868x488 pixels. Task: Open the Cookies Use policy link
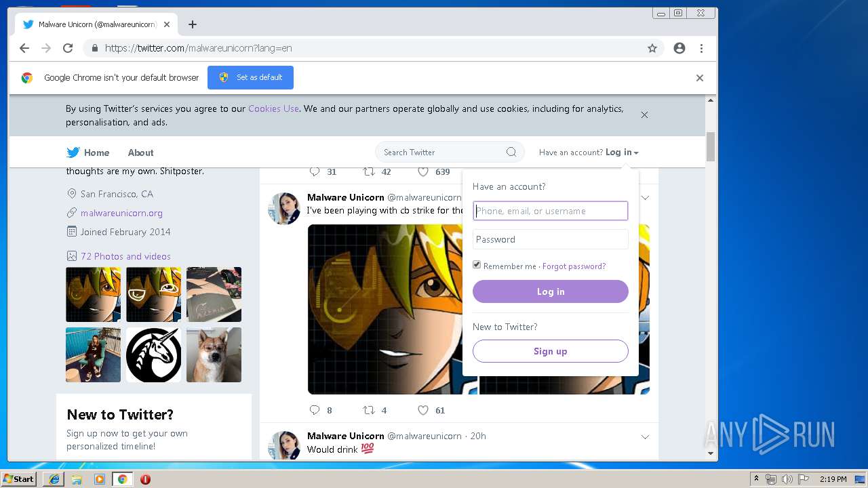(273, 108)
